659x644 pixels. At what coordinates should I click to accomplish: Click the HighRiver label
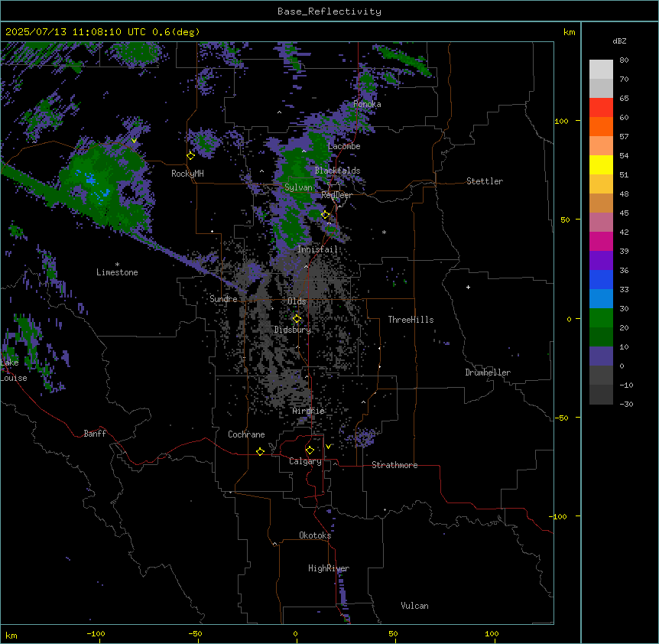(329, 568)
